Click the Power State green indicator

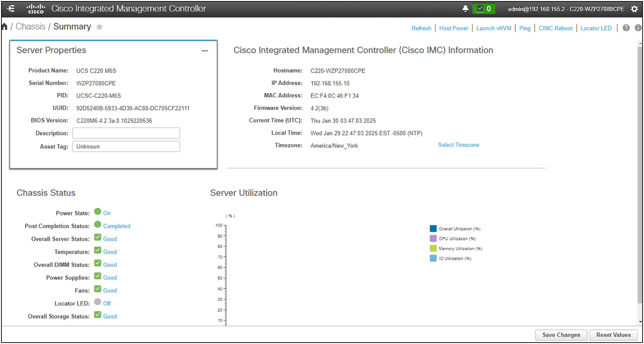tap(98, 212)
